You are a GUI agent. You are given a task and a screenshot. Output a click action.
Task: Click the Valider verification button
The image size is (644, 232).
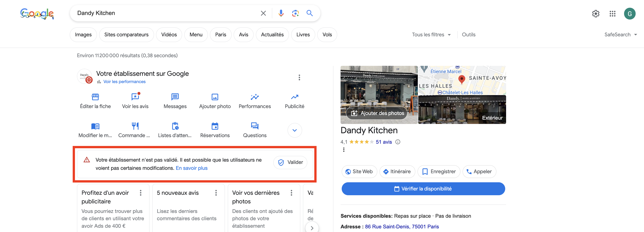click(x=290, y=162)
